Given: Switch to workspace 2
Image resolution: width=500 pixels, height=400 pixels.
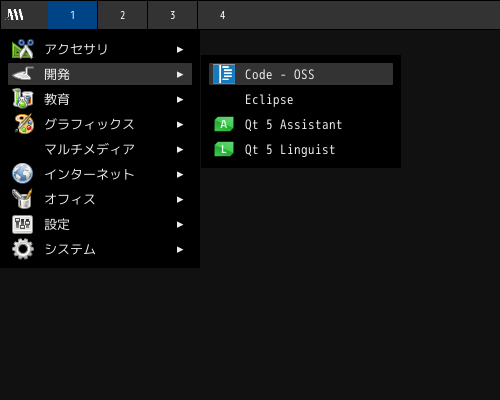Looking at the screenshot, I should pyautogui.click(x=123, y=15).
